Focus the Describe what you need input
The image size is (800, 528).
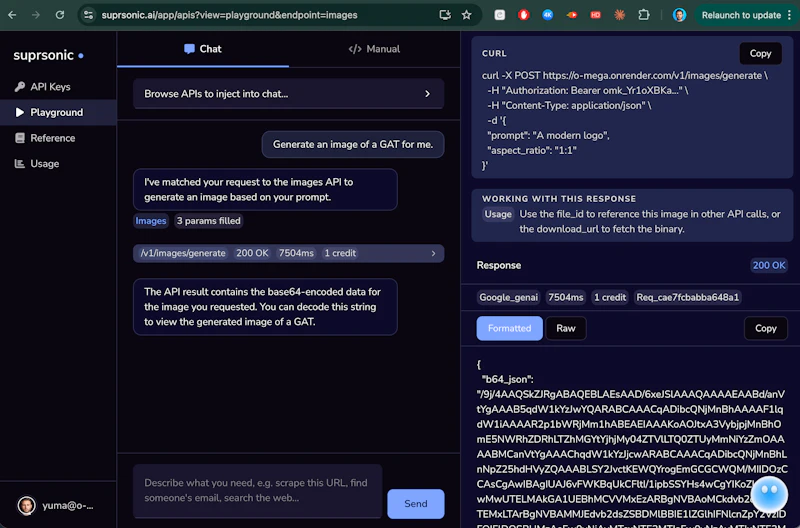258,491
